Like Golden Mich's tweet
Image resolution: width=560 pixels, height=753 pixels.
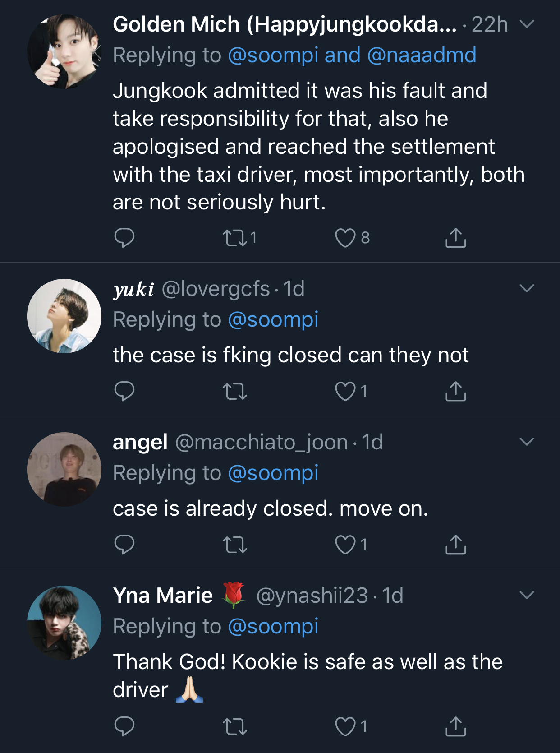[345, 238]
